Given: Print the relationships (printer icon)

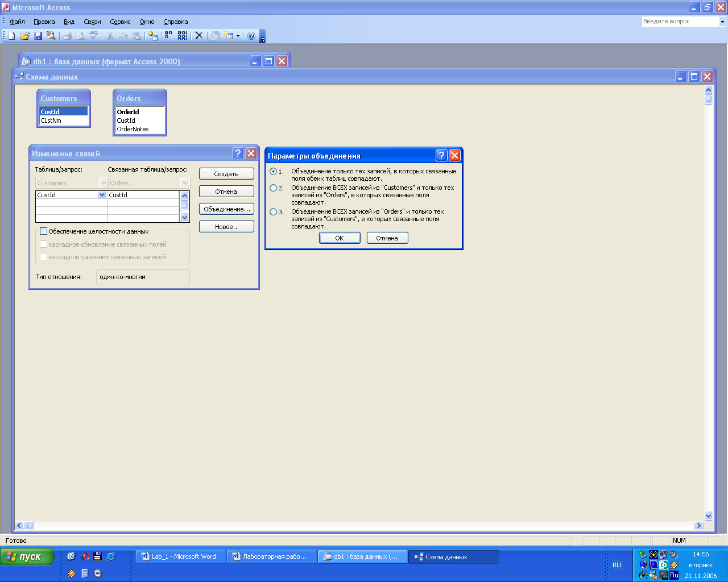Looking at the screenshot, I should point(68,35).
